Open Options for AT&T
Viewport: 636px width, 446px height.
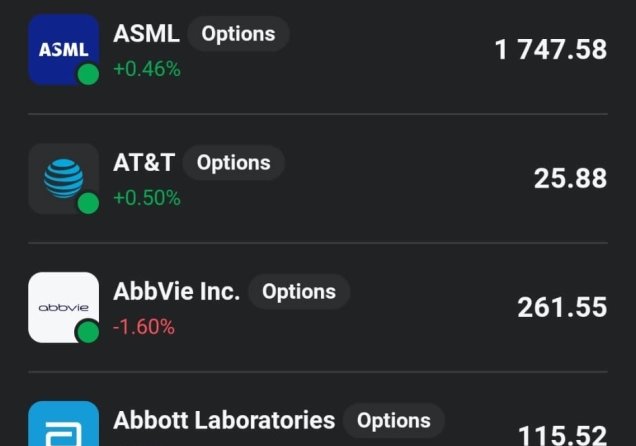click(234, 163)
